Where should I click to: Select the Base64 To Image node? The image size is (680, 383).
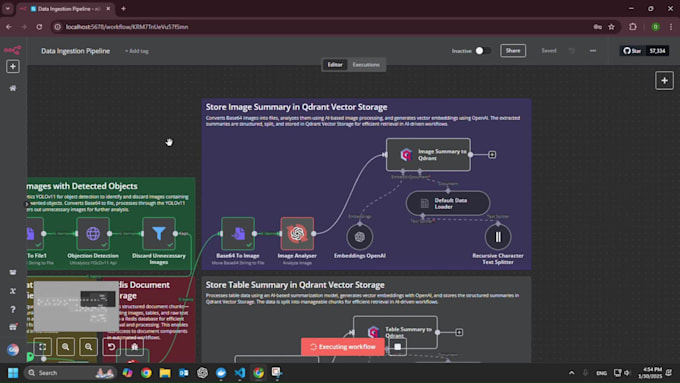[x=238, y=233]
